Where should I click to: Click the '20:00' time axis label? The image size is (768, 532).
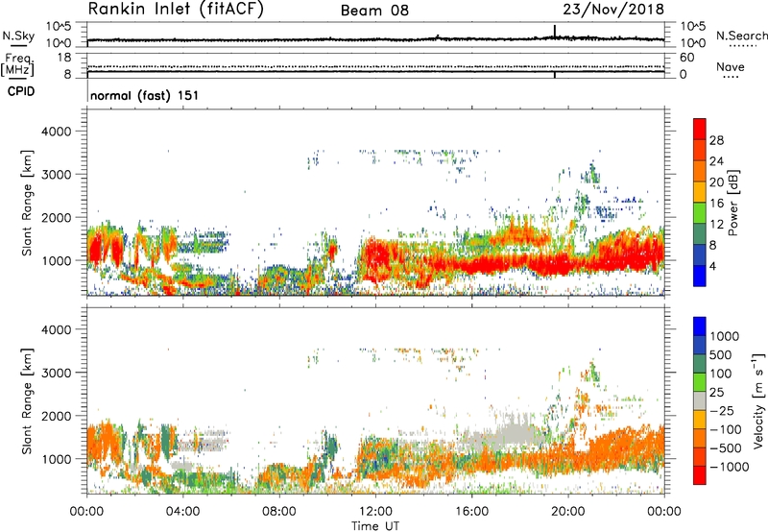point(568,512)
